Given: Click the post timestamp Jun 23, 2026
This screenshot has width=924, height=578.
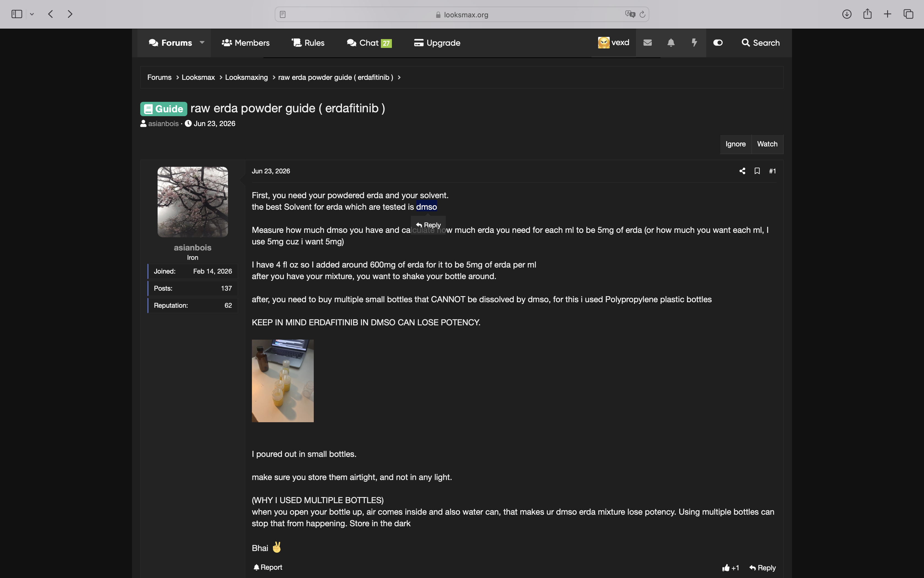Looking at the screenshot, I should pyautogui.click(x=271, y=171).
